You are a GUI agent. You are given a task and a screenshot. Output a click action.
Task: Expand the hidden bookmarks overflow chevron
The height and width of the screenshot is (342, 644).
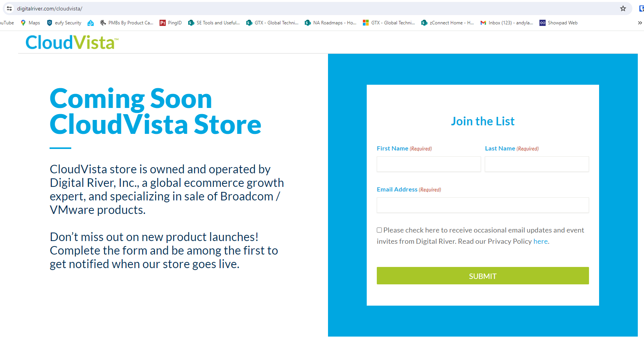(640, 23)
